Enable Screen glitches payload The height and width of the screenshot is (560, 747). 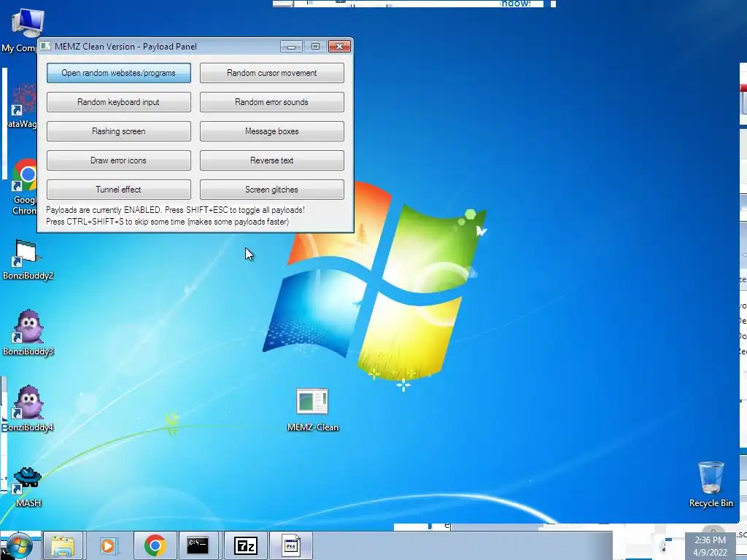tap(271, 190)
